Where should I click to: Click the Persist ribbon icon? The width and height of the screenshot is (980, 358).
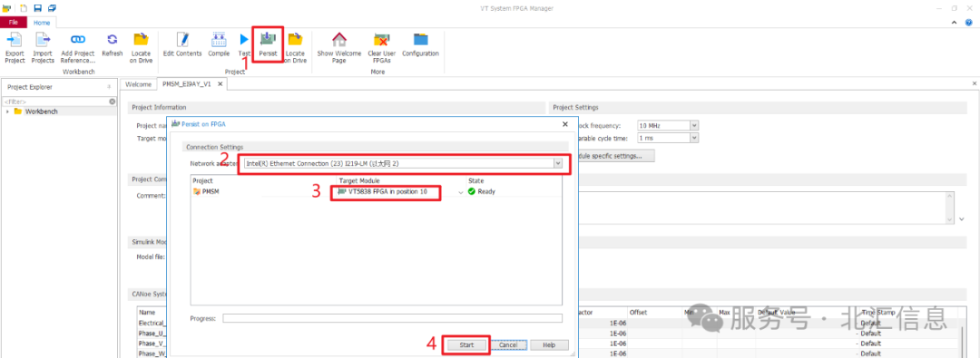pos(268,45)
